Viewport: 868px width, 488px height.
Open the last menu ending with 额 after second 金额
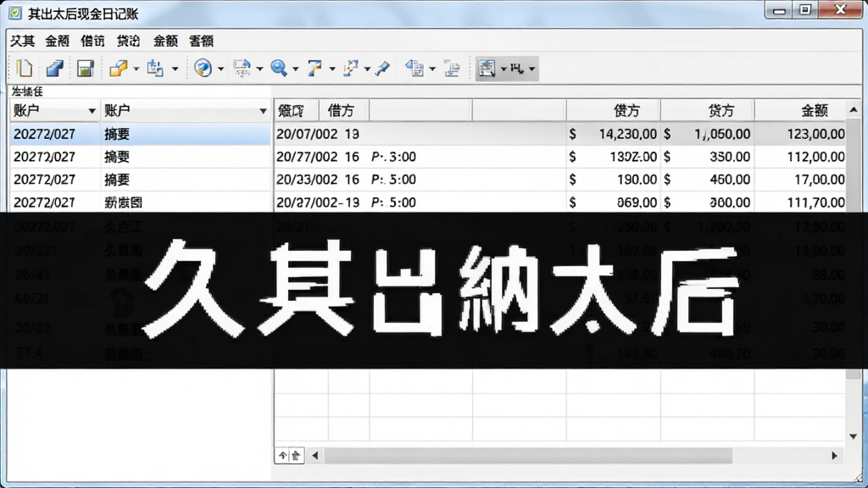pos(201,41)
